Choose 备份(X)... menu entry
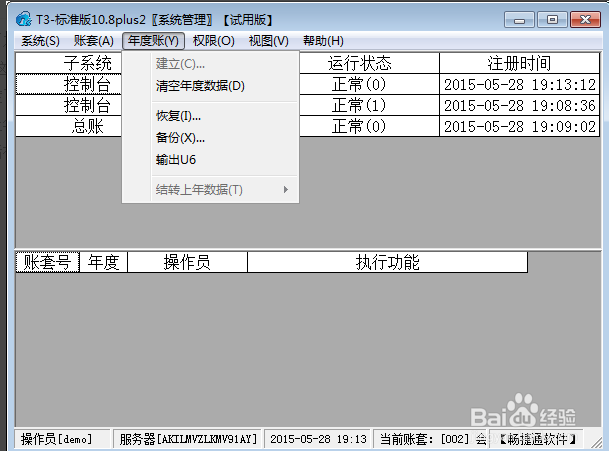 click(180, 138)
